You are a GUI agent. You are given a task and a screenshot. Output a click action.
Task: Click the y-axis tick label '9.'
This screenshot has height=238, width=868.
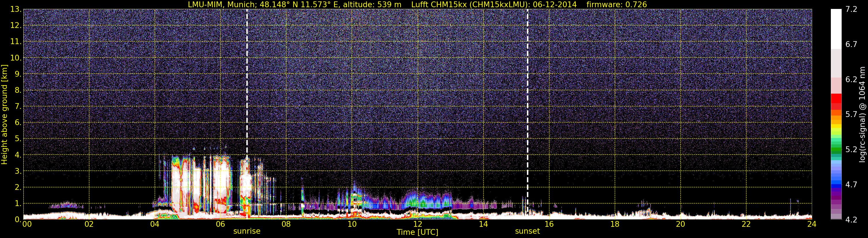pyautogui.click(x=18, y=74)
